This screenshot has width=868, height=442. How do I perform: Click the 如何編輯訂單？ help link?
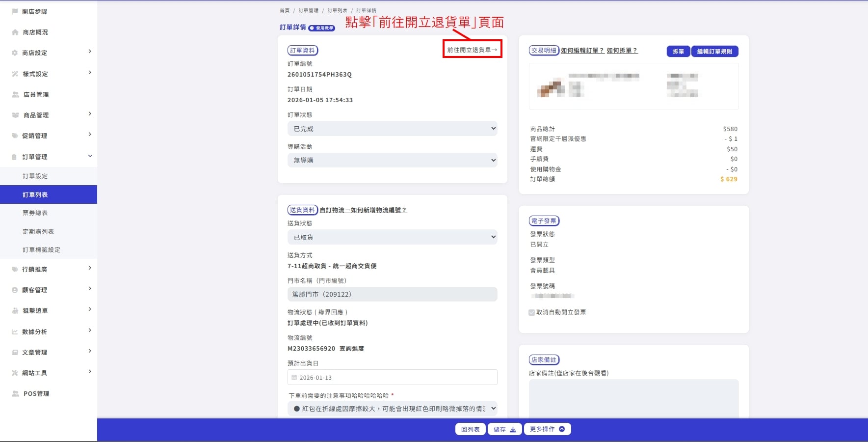(582, 51)
